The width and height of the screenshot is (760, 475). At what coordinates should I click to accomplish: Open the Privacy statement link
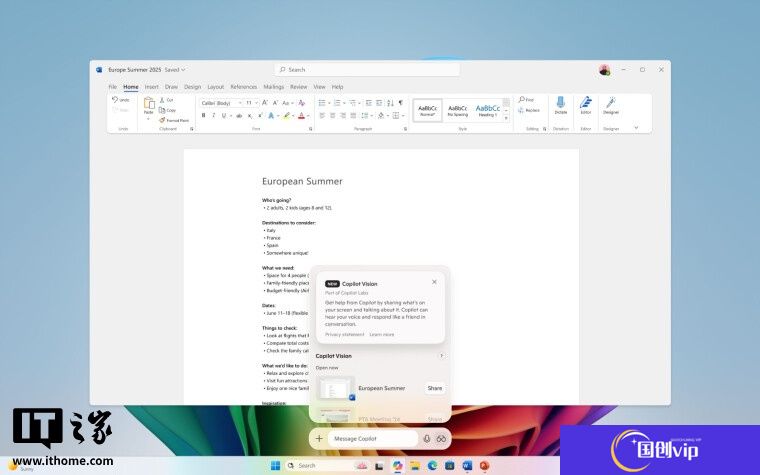[344, 334]
